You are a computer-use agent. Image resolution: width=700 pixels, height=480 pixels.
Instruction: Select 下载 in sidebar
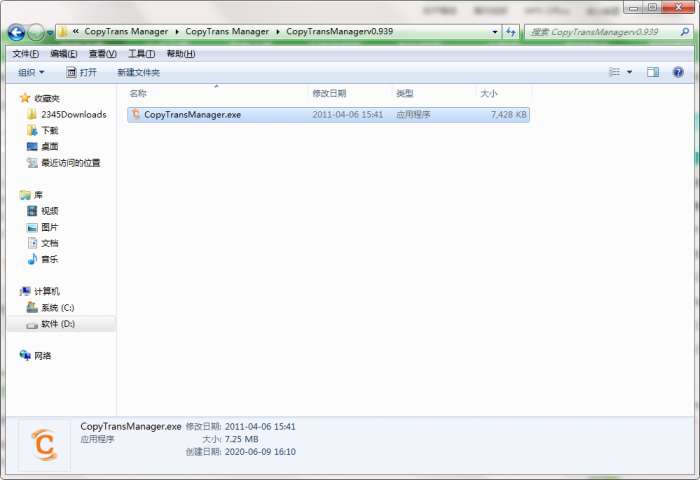50,131
